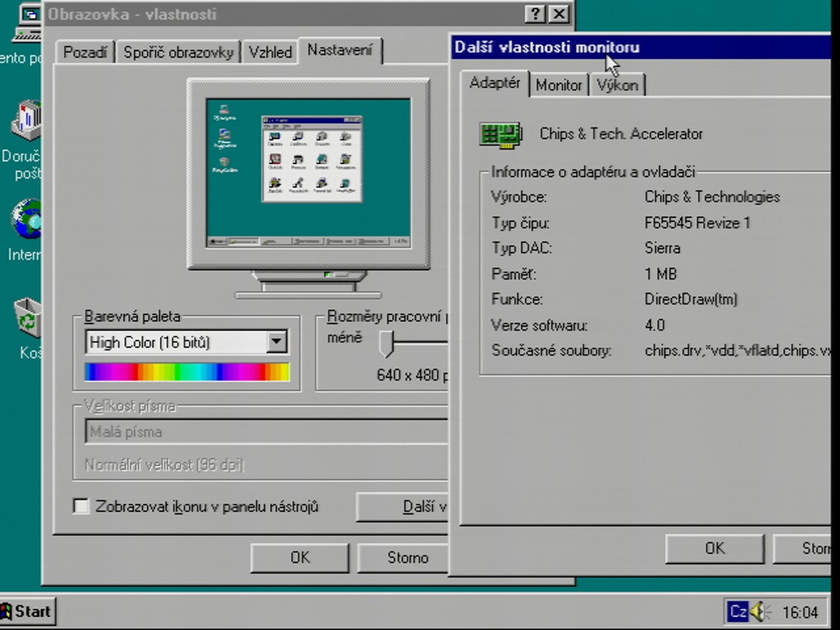Click the 16:04 clock in the taskbar
This screenshot has width=840, height=630.
(x=800, y=612)
